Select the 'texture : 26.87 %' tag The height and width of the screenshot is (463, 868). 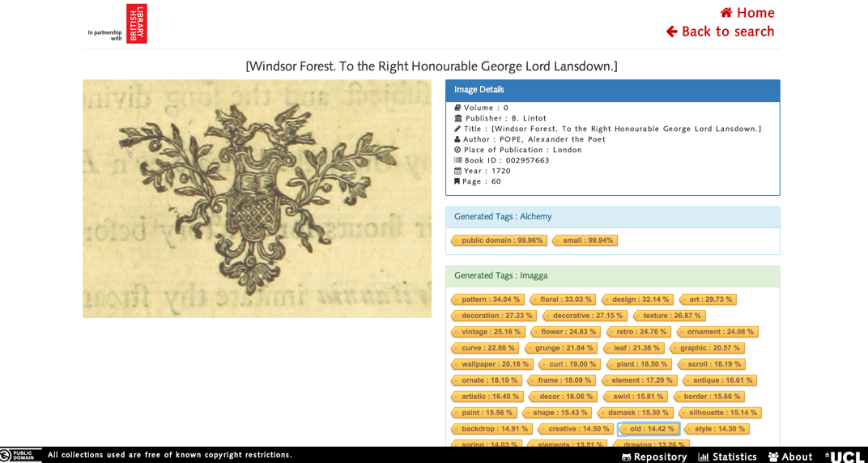(670, 316)
